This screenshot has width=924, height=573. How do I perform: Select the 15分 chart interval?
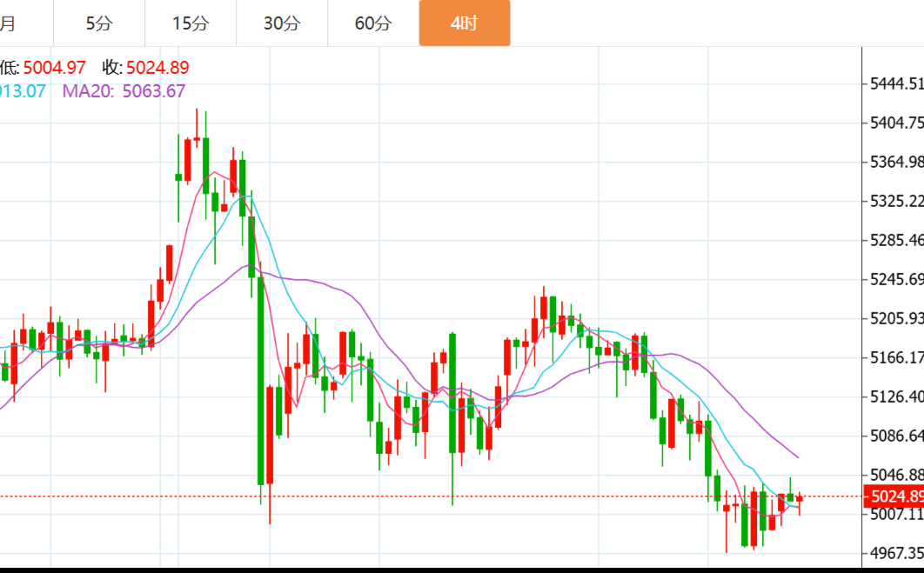[x=191, y=23]
